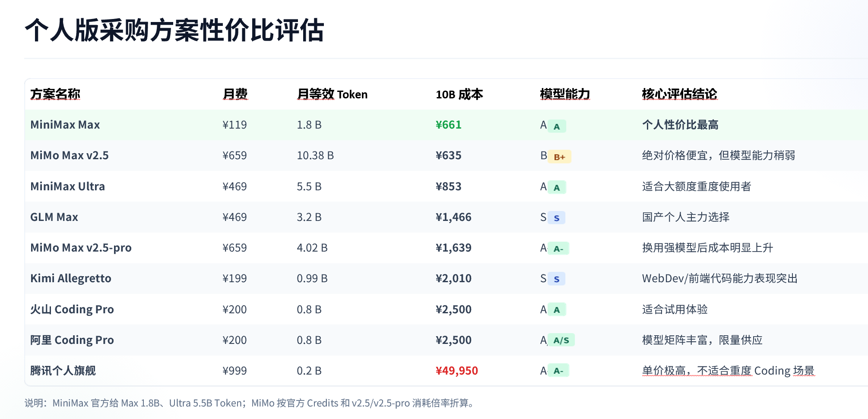Select the 腾讯个人旗舰 plan name

click(x=63, y=371)
